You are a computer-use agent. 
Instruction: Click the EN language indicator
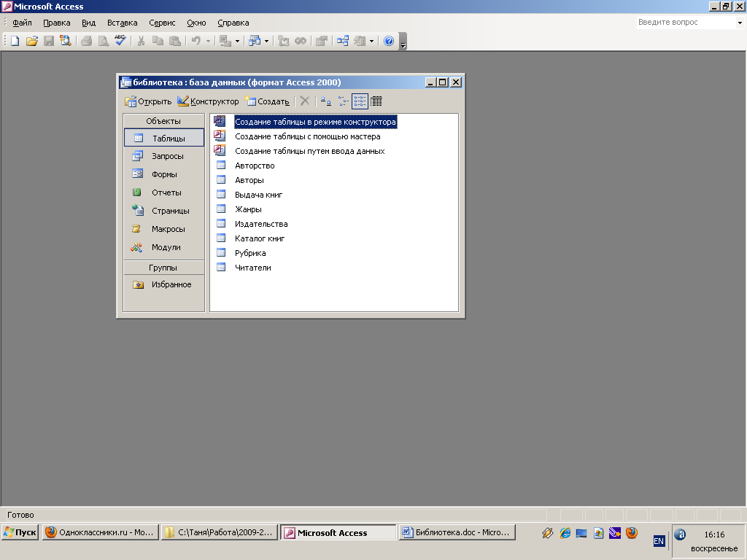659,541
